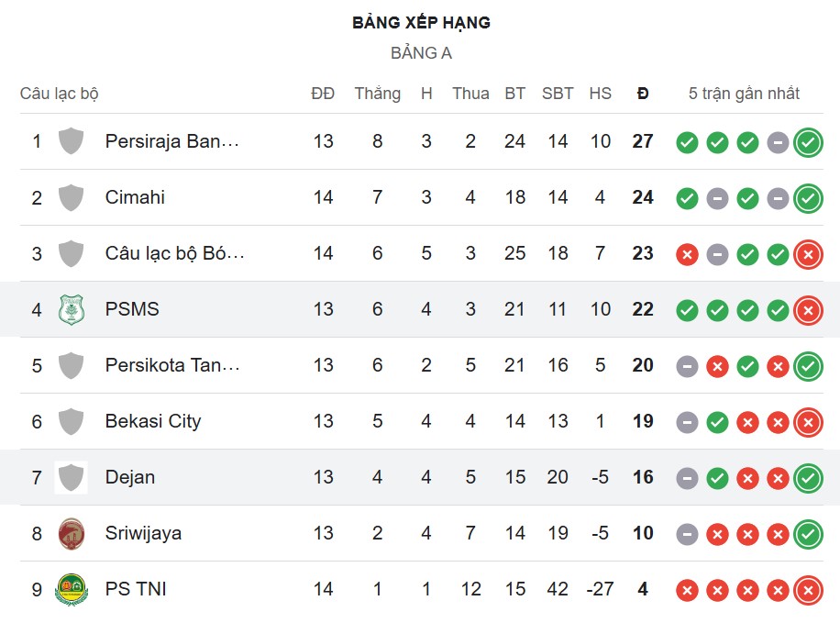Viewport: 840px width, 634px height.
Task: Click the Cimahi club crest
Action: (72, 197)
